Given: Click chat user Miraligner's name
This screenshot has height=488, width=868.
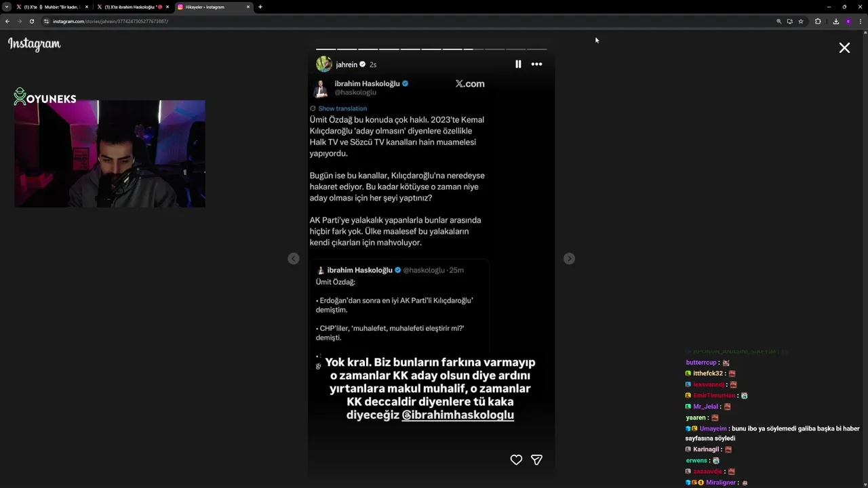Looking at the screenshot, I should [x=721, y=483].
